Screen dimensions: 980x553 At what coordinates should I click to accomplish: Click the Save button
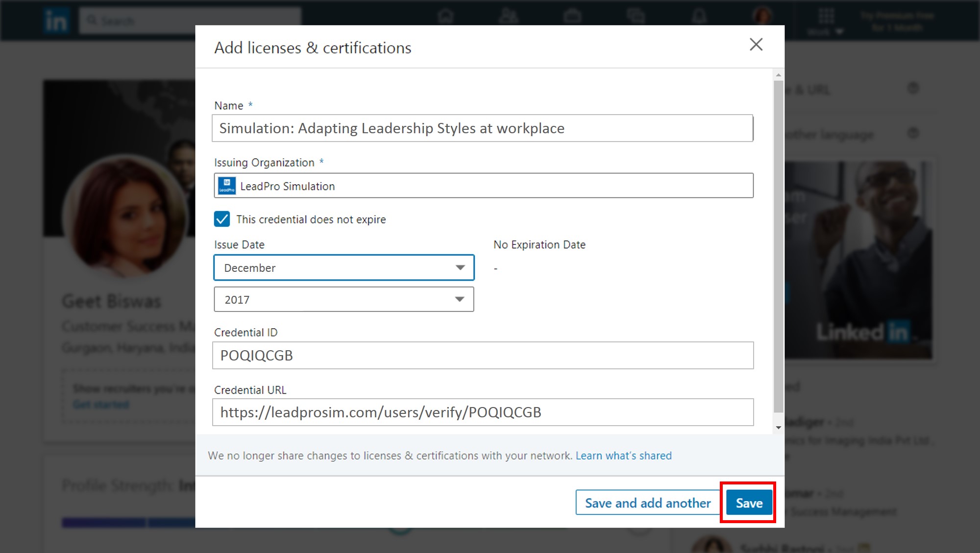[749, 503]
